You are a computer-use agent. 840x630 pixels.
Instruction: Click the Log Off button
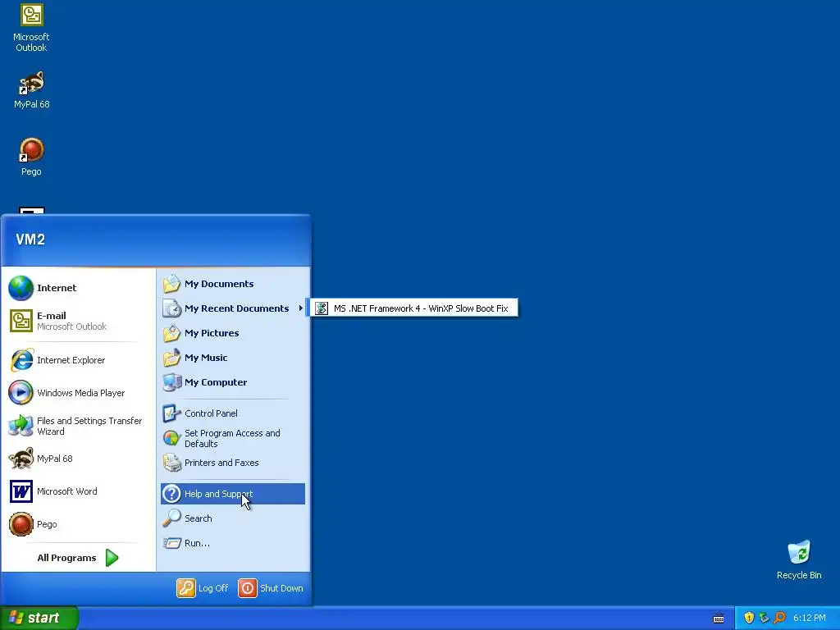point(203,587)
